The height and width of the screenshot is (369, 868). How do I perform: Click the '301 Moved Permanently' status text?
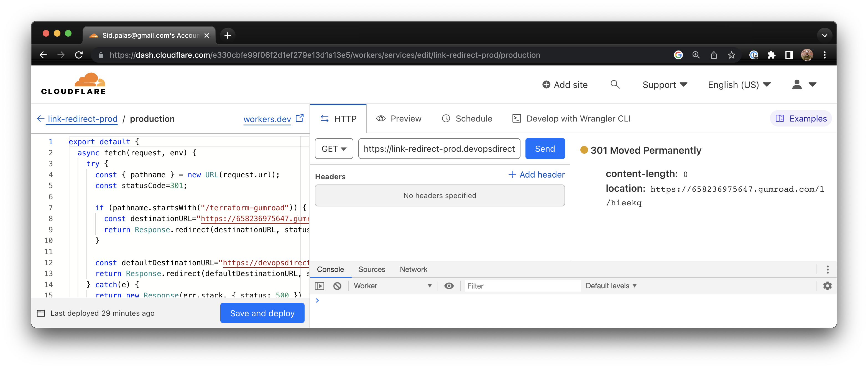click(646, 150)
